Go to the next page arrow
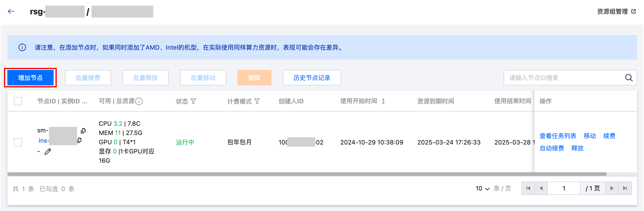The height and width of the screenshot is (211, 644). point(612,188)
